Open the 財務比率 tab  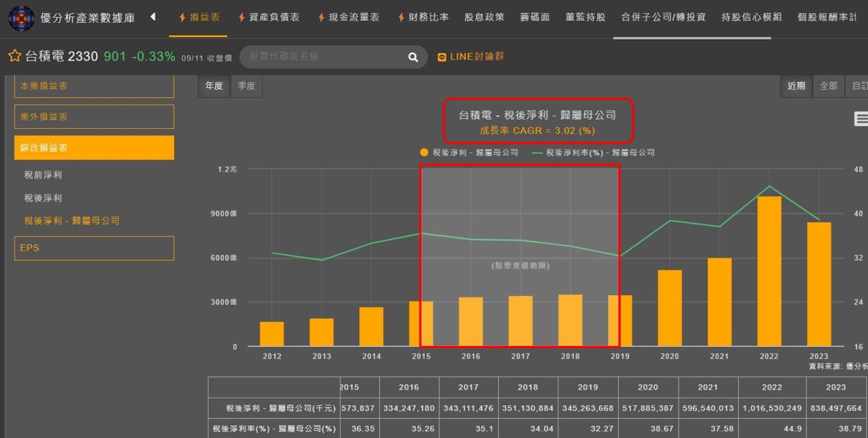(423, 17)
